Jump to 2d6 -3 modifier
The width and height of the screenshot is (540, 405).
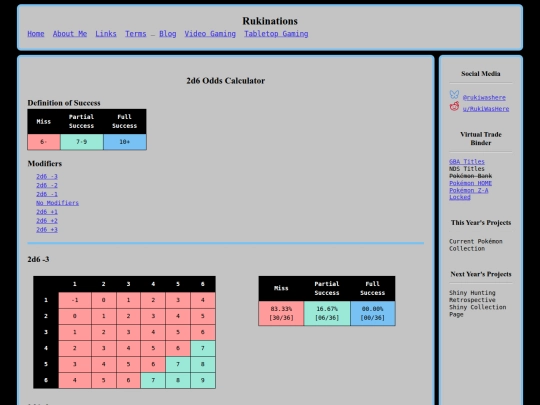pyautogui.click(x=47, y=176)
